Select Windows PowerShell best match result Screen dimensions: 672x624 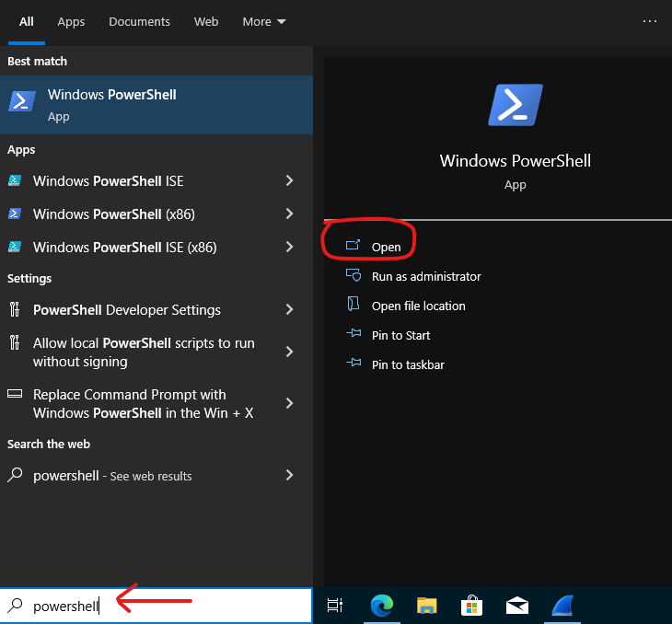tap(156, 105)
